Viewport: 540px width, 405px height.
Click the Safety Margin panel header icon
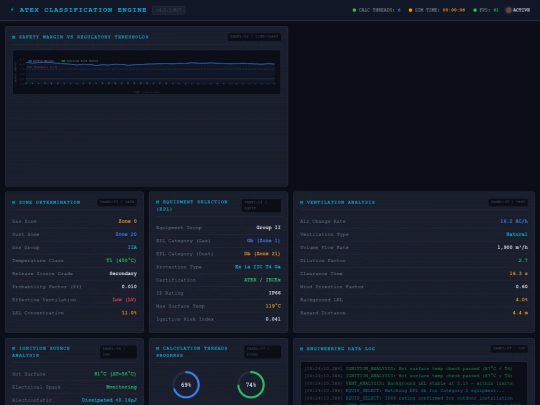(x=14, y=37)
